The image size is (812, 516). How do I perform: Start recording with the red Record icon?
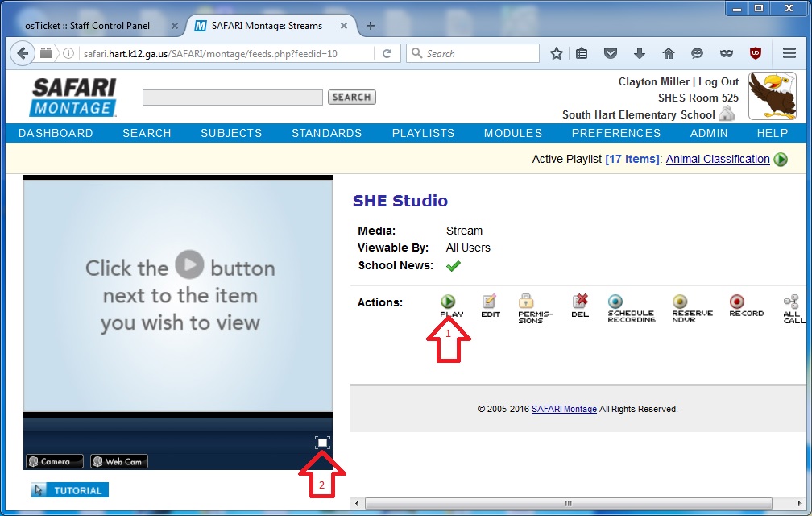pos(736,302)
